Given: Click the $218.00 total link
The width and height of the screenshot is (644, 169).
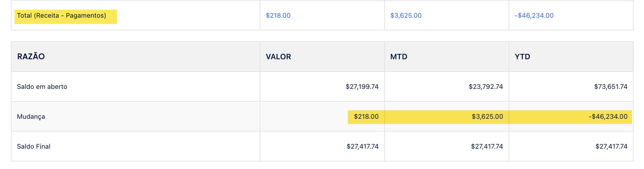Looking at the screenshot, I should click(278, 15).
